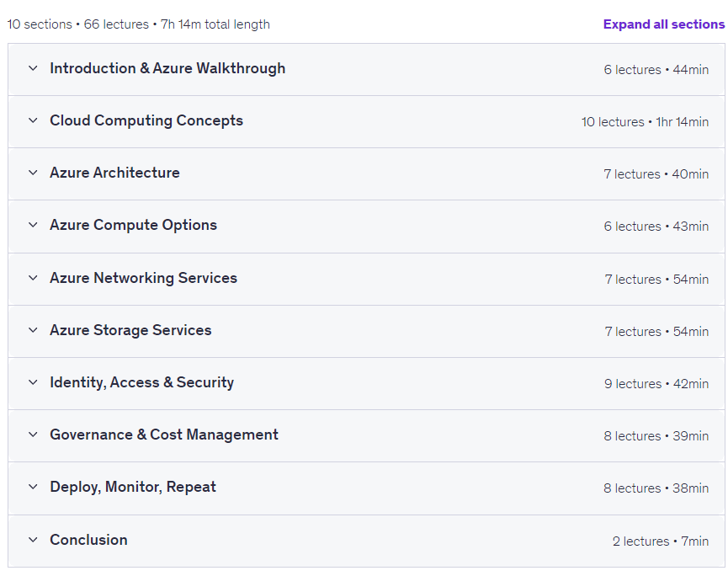Click Expand all sections link

[x=663, y=24]
